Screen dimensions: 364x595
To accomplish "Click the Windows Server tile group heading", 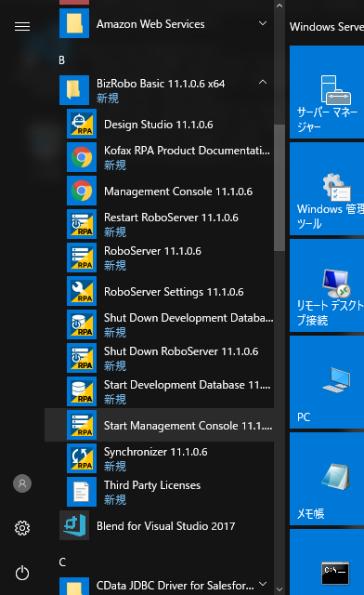I will point(327,27).
